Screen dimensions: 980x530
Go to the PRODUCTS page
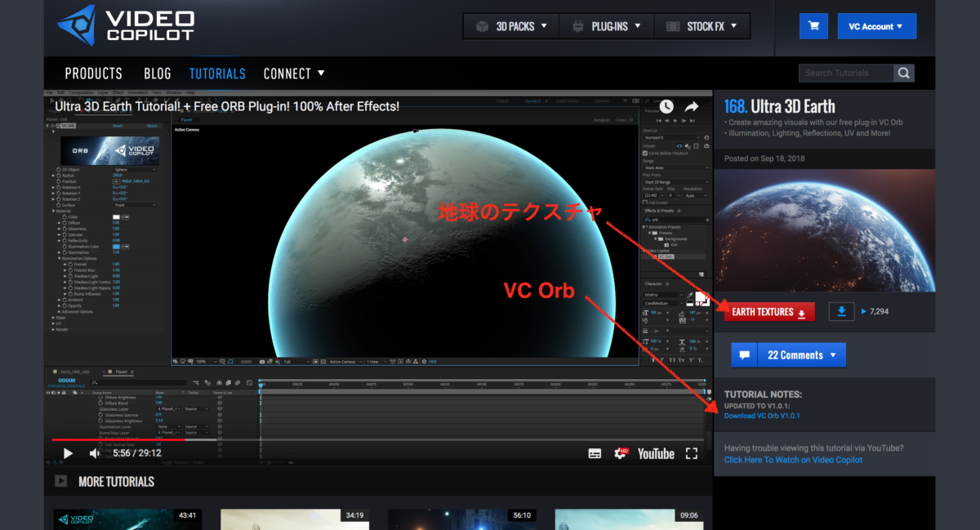94,73
